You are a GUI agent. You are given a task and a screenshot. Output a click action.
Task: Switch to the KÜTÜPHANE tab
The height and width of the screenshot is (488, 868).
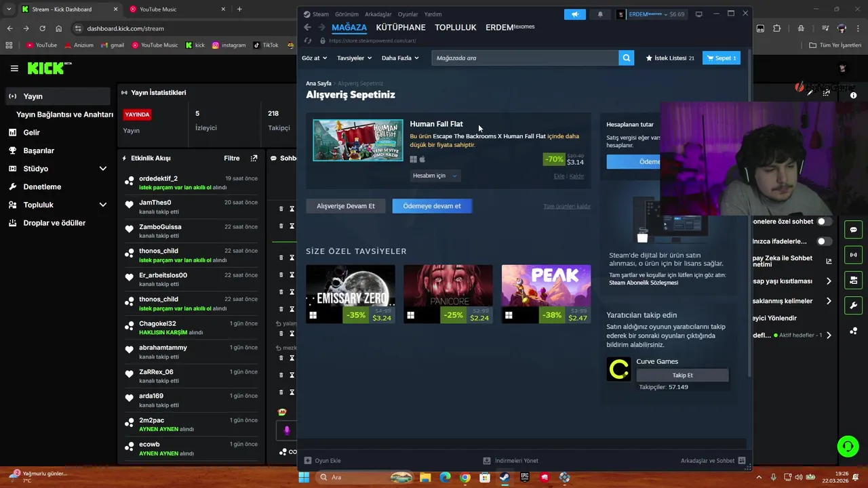[x=401, y=28]
